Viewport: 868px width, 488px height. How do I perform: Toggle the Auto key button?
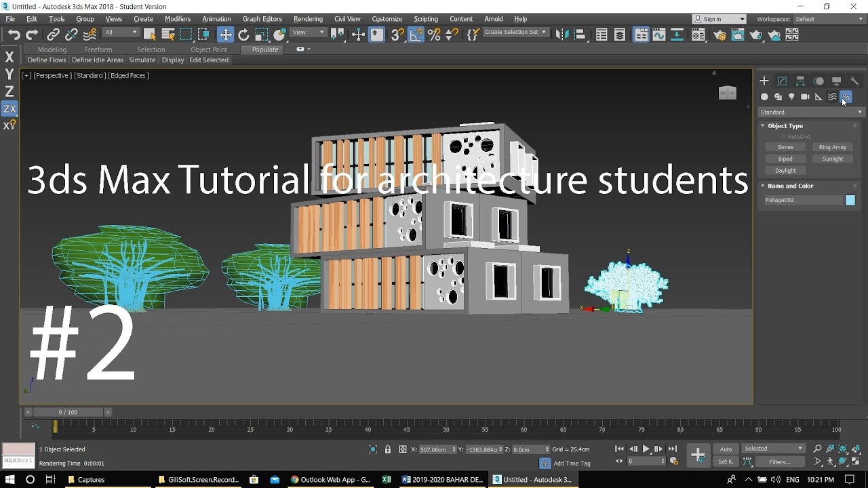[726, 449]
